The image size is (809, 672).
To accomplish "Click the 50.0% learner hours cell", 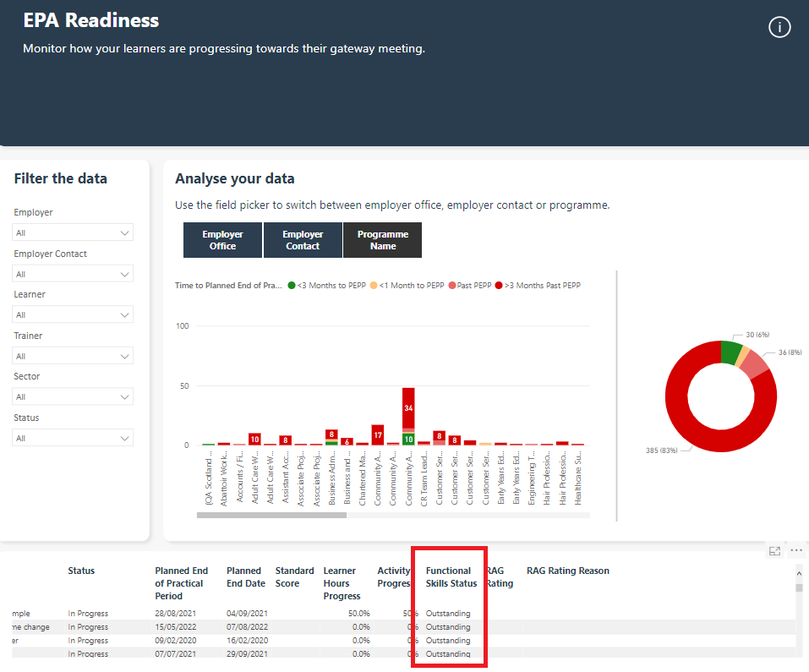I will (x=358, y=613).
